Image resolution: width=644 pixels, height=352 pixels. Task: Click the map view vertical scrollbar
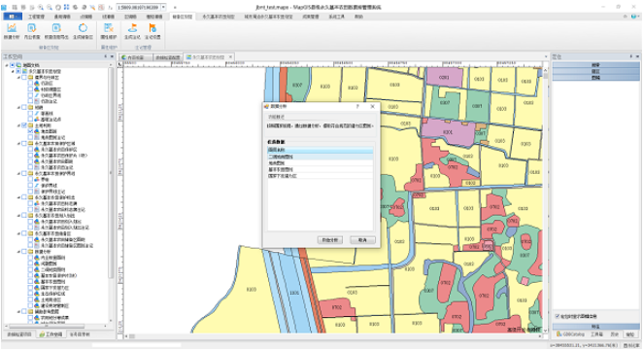[x=546, y=200]
